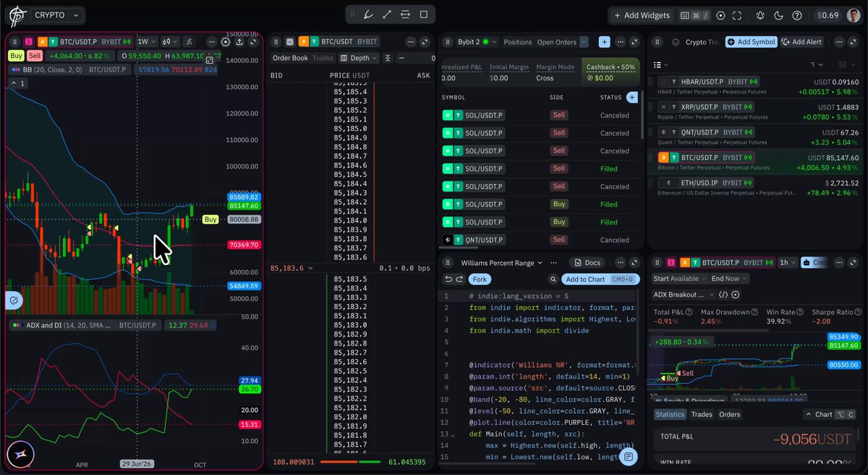Click the fullscreen icon in top bar
The image size is (868, 475).
click(737, 15)
